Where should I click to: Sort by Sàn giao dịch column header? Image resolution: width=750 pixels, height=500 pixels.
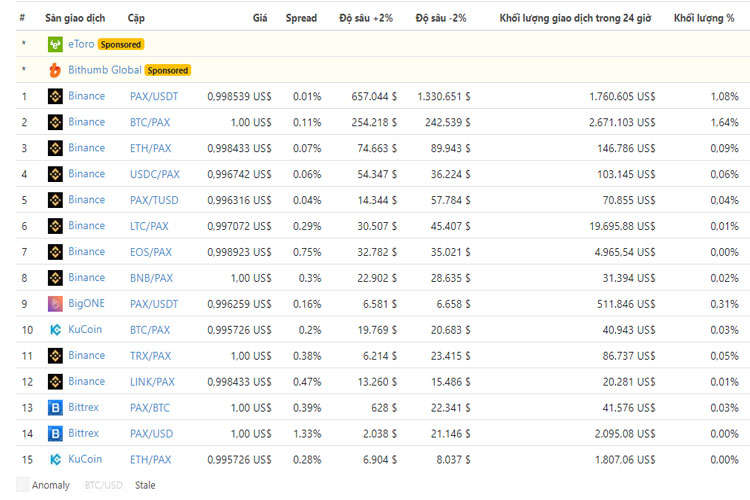tap(75, 18)
